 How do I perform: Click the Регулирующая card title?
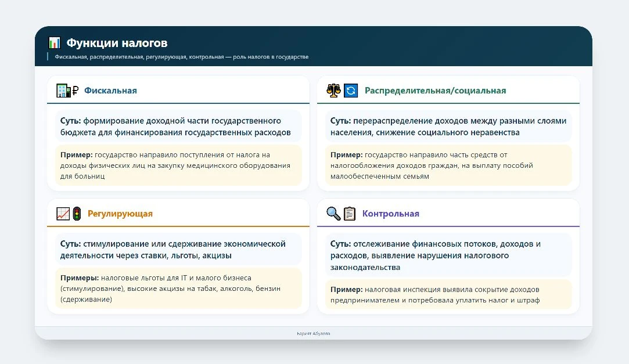[120, 214]
